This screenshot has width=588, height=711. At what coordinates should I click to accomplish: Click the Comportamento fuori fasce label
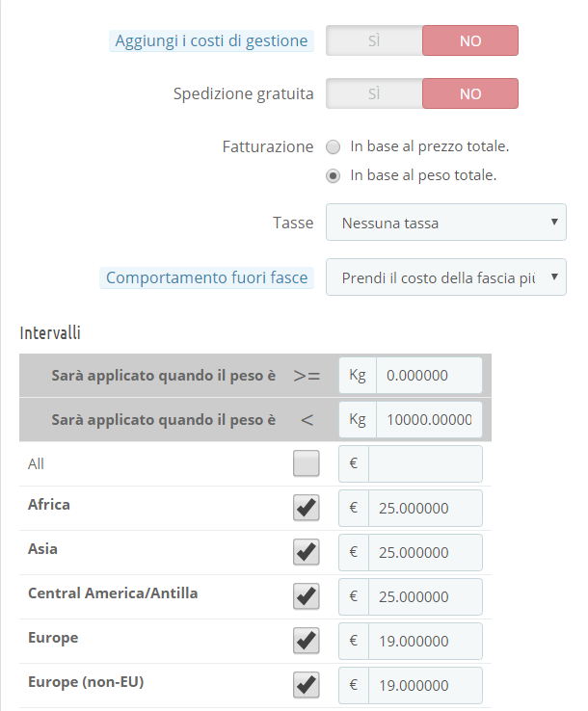206,277
